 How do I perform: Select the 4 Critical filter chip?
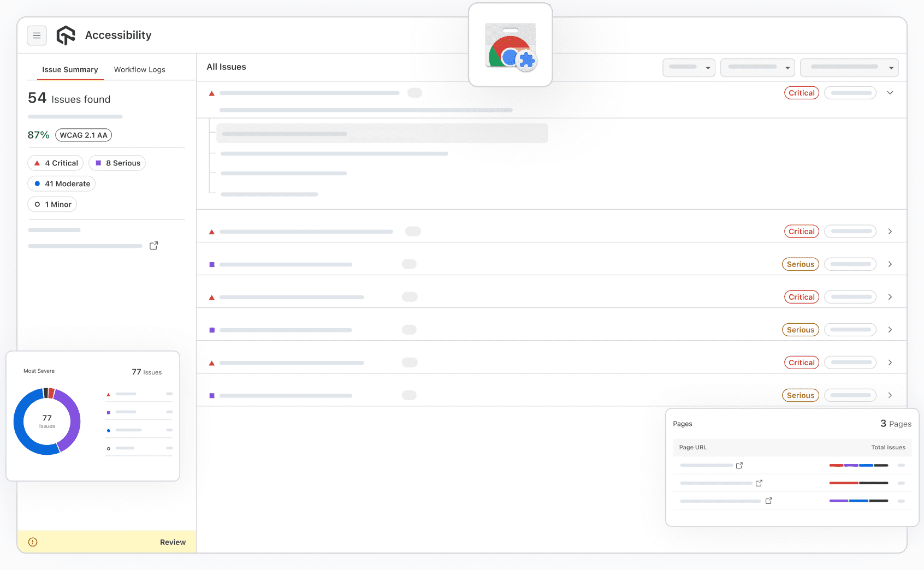(55, 163)
